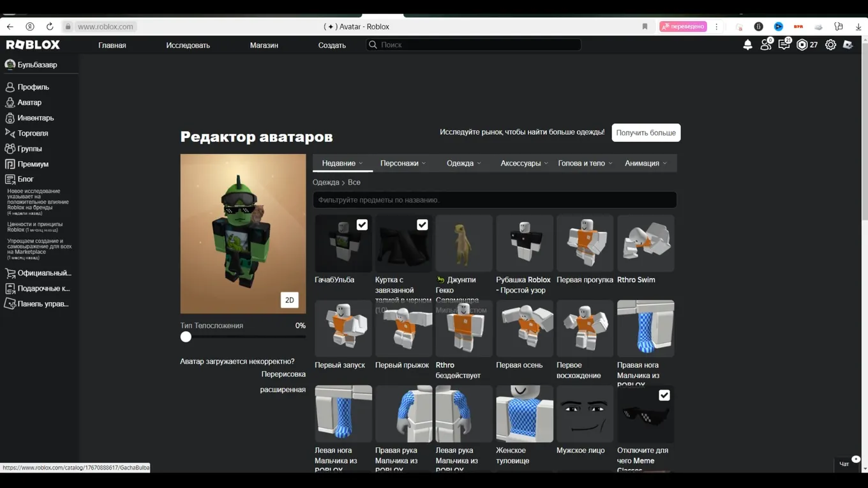Open the blog post about Ценности и принципы Roblox

pyautogui.click(x=35, y=227)
